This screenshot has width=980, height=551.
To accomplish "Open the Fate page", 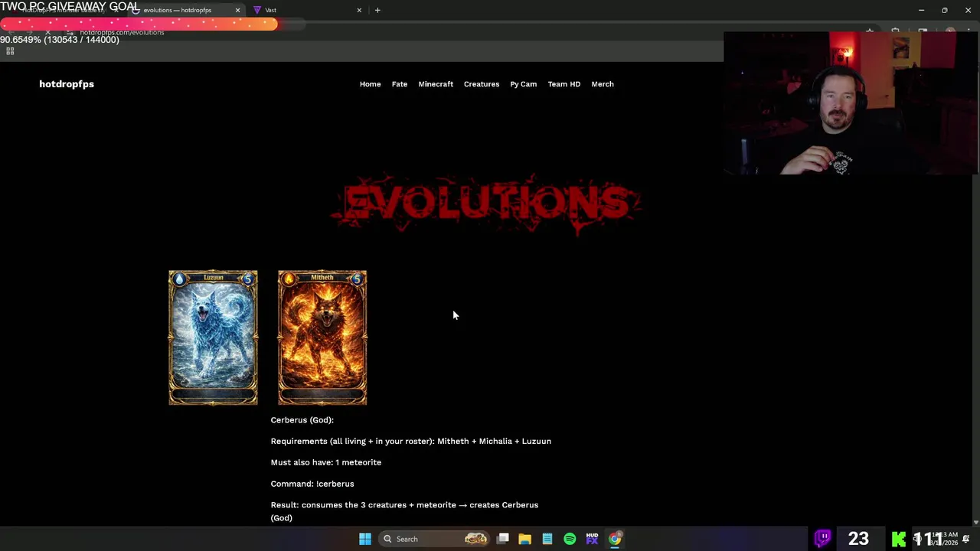I will pyautogui.click(x=400, y=84).
